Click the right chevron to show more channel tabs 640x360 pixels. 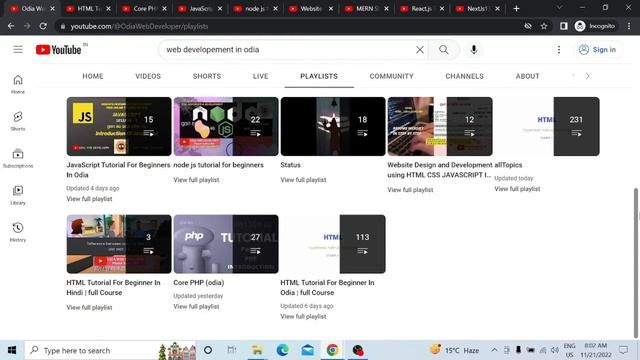(587, 76)
